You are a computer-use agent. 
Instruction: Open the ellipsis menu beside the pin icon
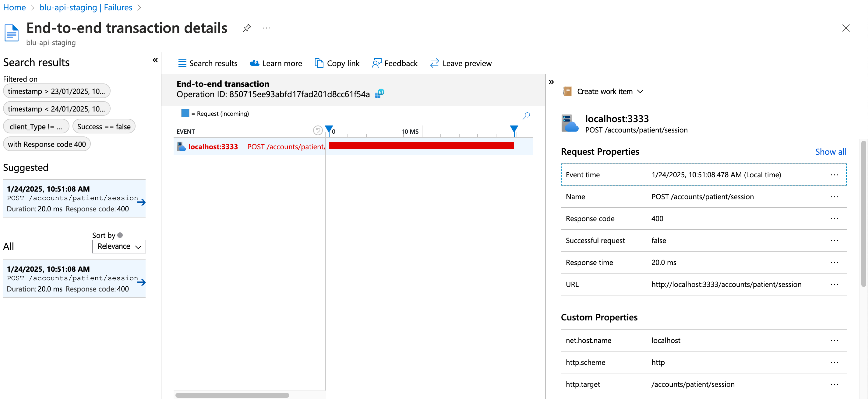(266, 28)
